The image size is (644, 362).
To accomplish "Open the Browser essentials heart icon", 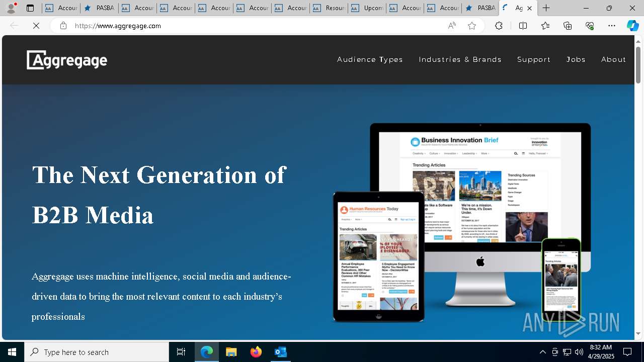I will [x=590, y=26].
